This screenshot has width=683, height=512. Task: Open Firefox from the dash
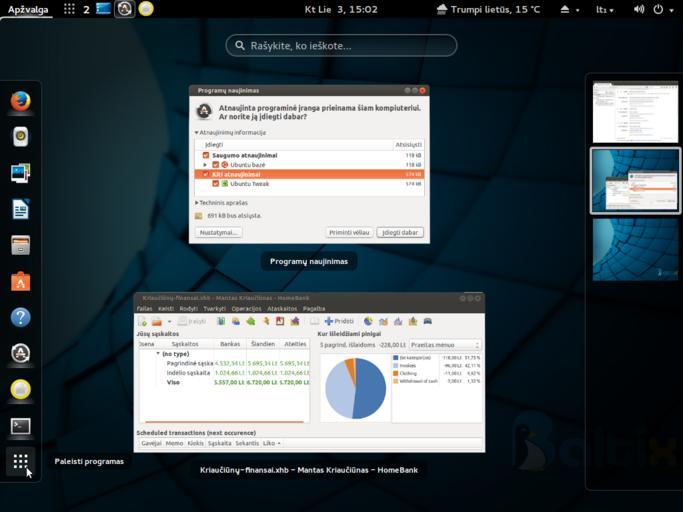pos(20,101)
